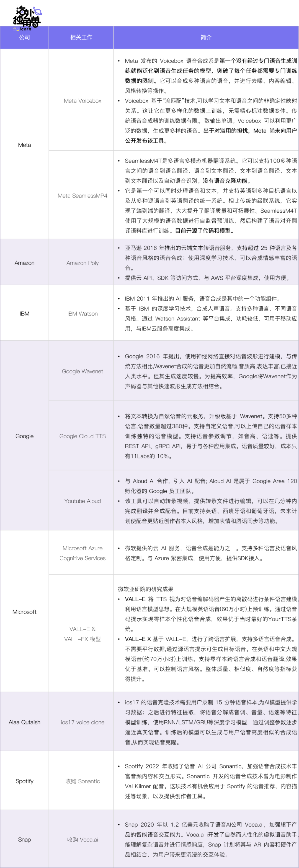Click the Microsoft Azure Cognitive Services cell
299x868 pixels.
81,553
